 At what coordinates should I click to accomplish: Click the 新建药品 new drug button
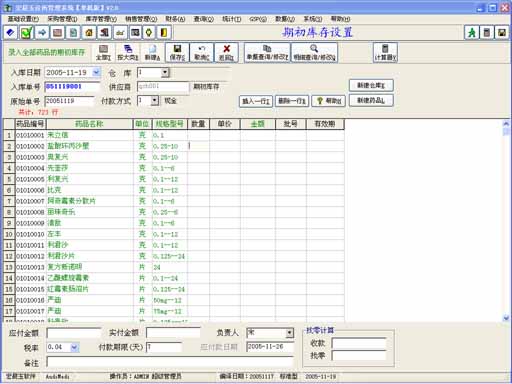click(x=371, y=101)
